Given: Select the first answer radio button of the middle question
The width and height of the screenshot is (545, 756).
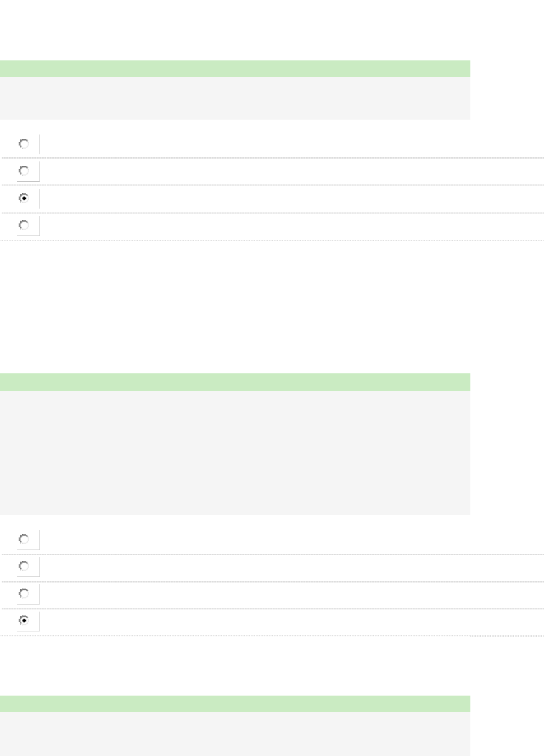Looking at the screenshot, I should tap(24, 539).
